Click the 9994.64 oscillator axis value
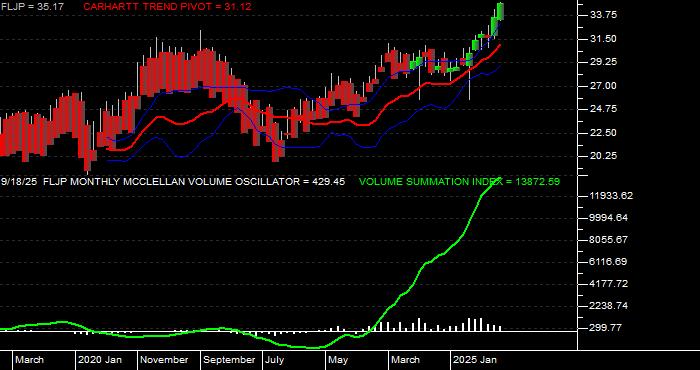This screenshot has width=700, height=370. 609,218
